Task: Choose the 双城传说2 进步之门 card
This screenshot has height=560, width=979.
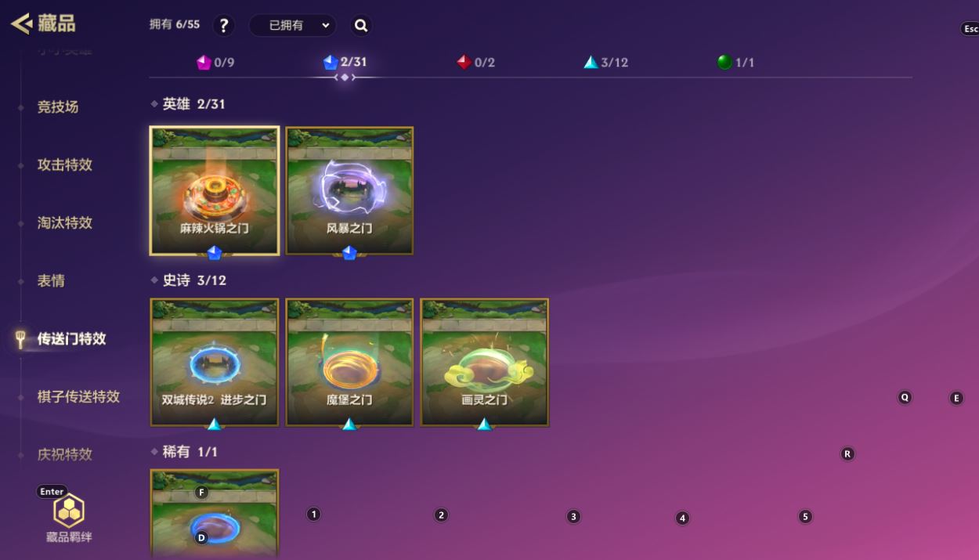Action: [x=215, y=363]
